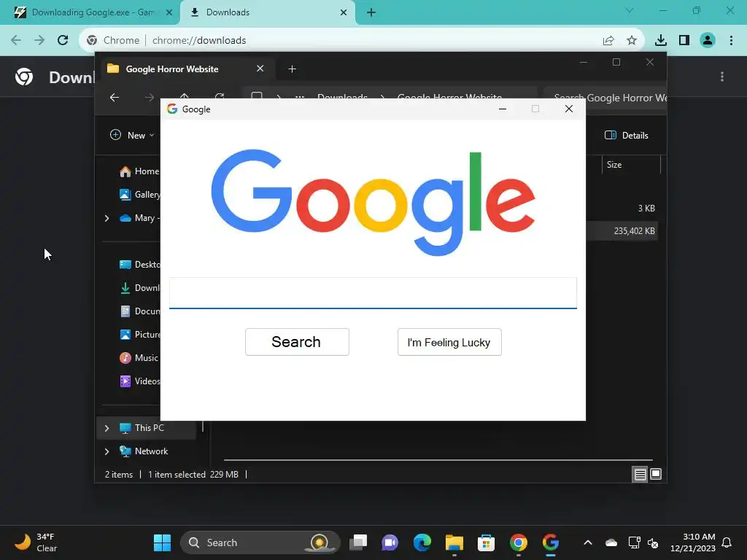
Task: Open Teams Chat from taskbar
Action: 390,542
